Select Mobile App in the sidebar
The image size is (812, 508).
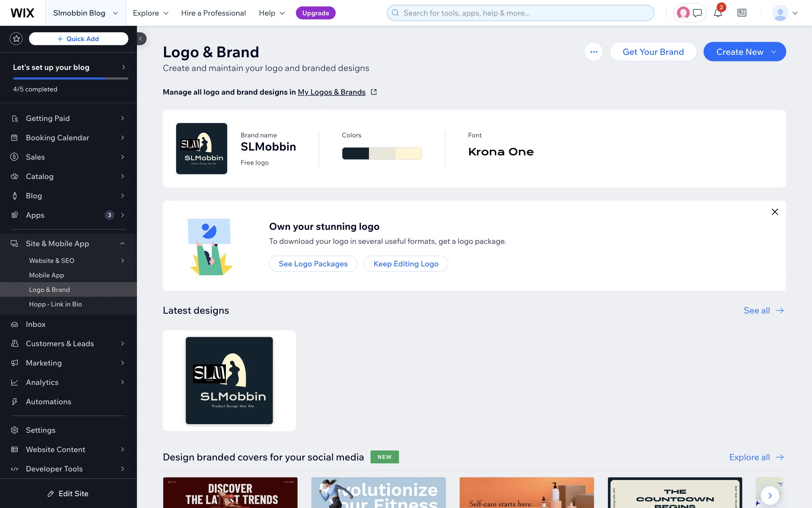pyautogui.click(x=47, y=275)
